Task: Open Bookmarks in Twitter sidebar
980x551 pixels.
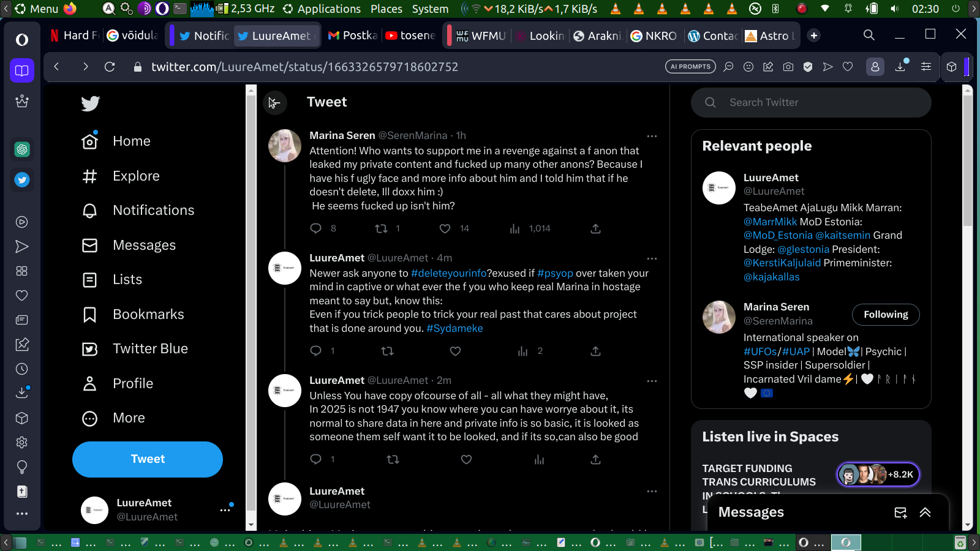Action: [133, 315]
